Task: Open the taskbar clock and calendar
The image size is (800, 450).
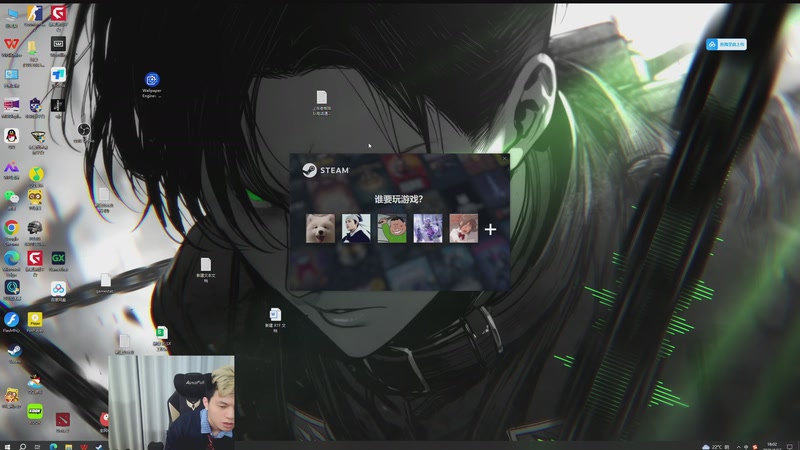Action: coord(772,446)
